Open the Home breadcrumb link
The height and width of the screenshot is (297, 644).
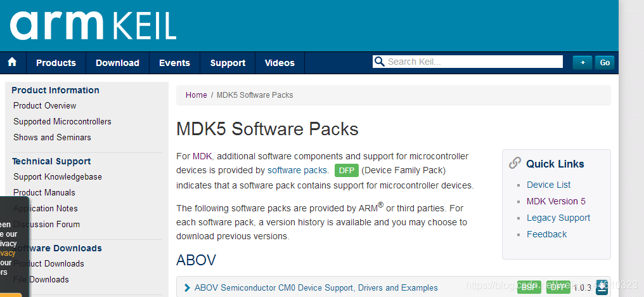coord(196,95)
